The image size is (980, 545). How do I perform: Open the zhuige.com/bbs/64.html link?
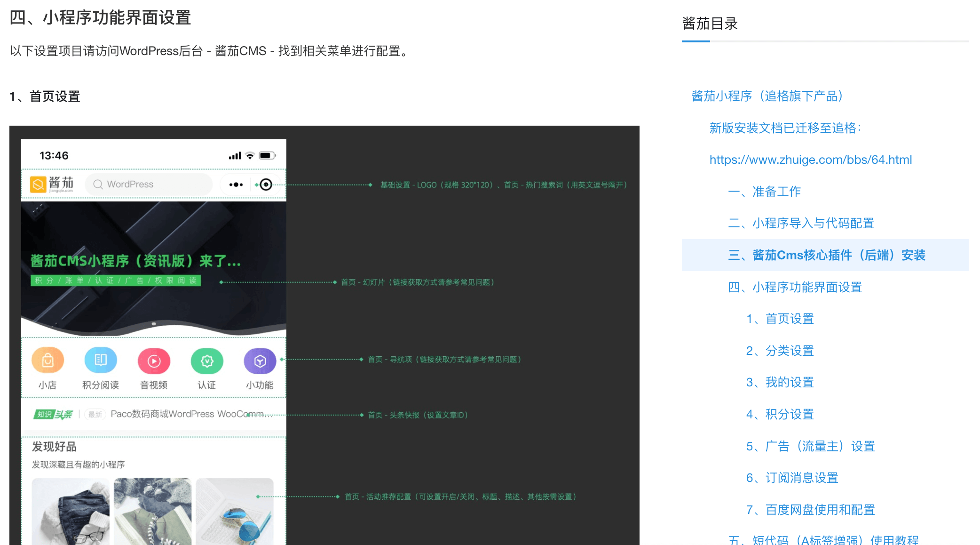(811, 160)
